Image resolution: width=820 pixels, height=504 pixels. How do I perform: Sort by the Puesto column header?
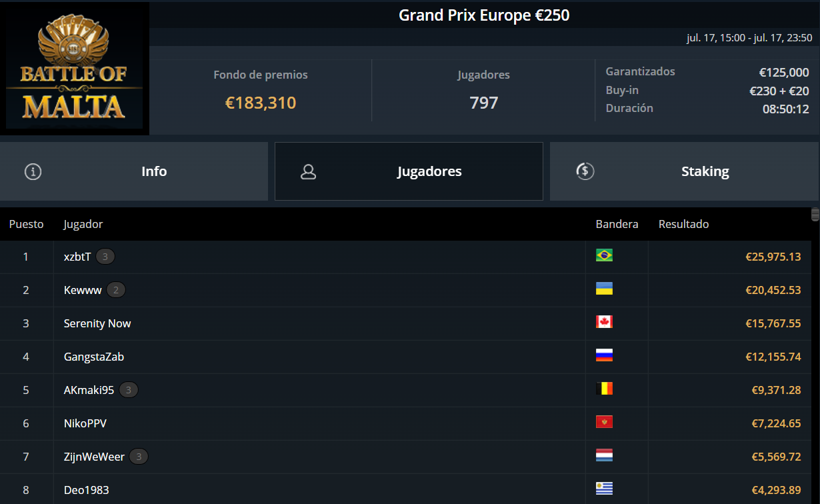click(27, 224)
